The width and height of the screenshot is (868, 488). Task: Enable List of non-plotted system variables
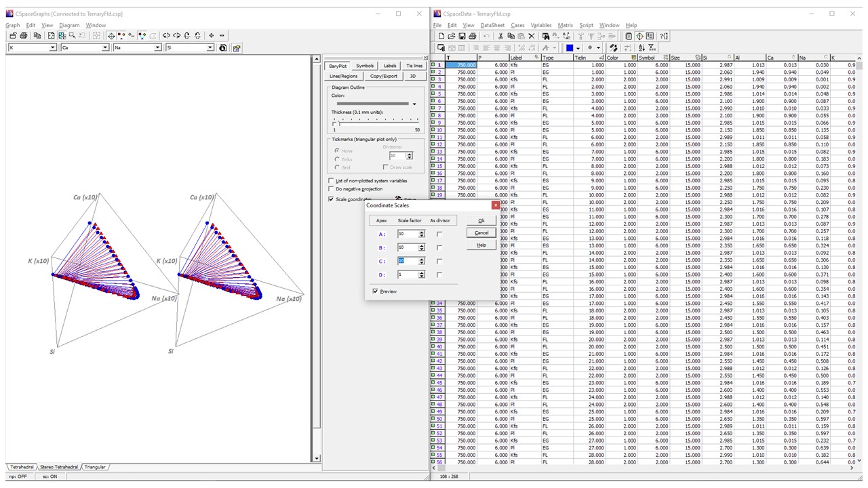click(x=331, y=181)
